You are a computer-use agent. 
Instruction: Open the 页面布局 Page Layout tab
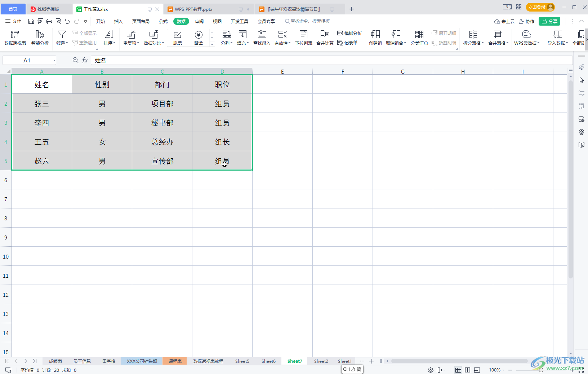[141, 21]
